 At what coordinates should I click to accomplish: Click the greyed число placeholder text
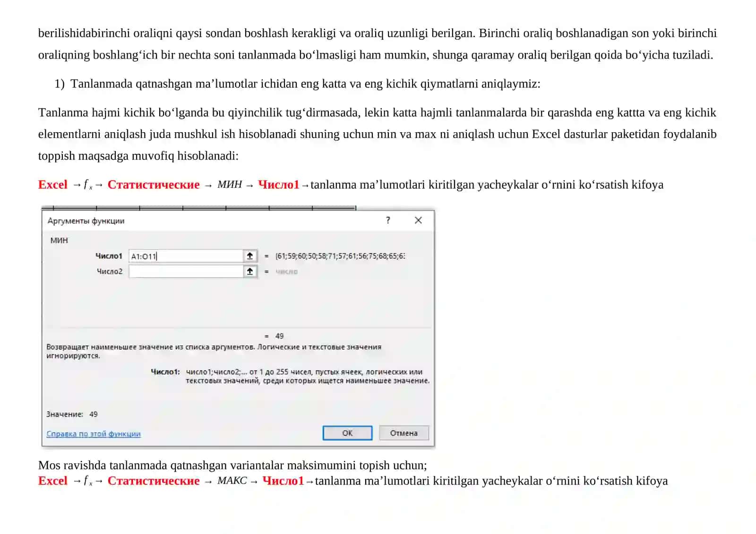pyautogui.click(x=287, y=271)
